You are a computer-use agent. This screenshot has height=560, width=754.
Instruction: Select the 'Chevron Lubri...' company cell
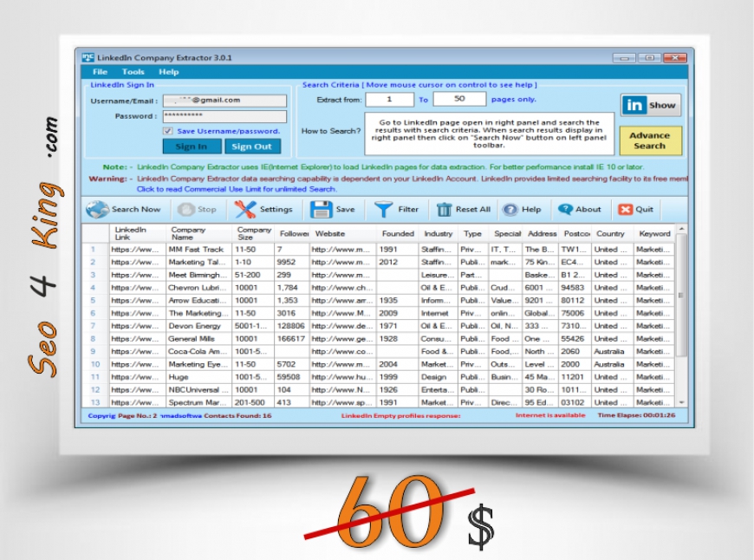point(198,288)
